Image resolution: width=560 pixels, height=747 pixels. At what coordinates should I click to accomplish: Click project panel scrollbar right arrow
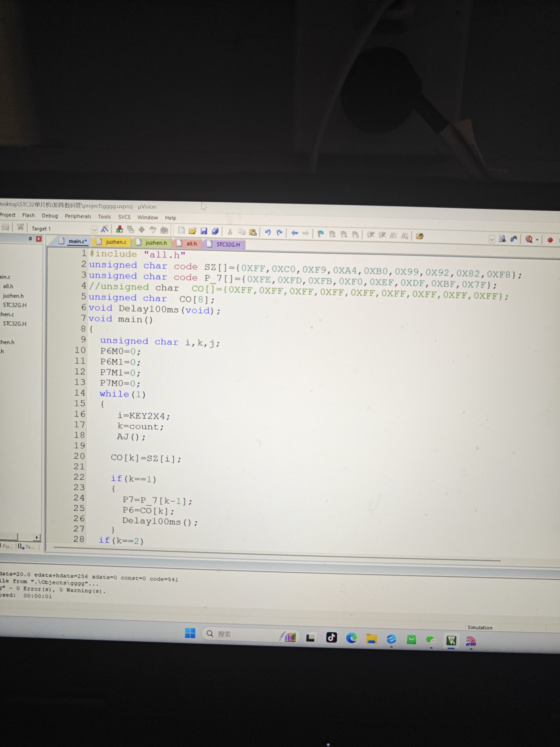click(x=37, y=537)
